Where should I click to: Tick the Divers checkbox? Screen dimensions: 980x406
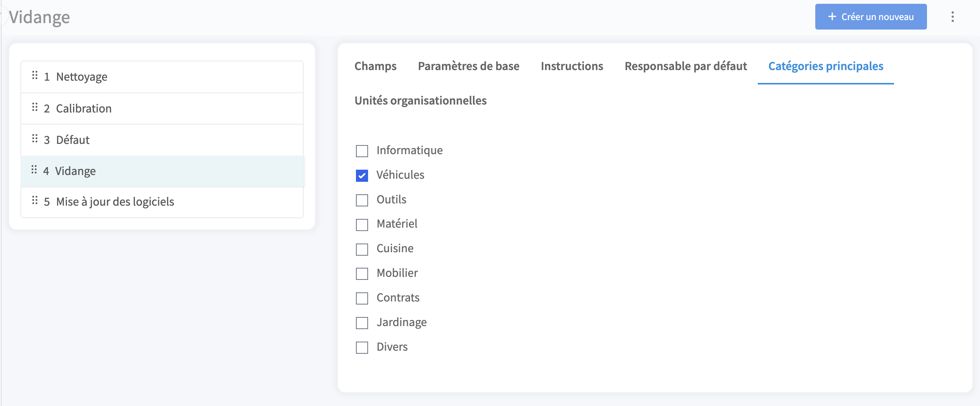362,347
